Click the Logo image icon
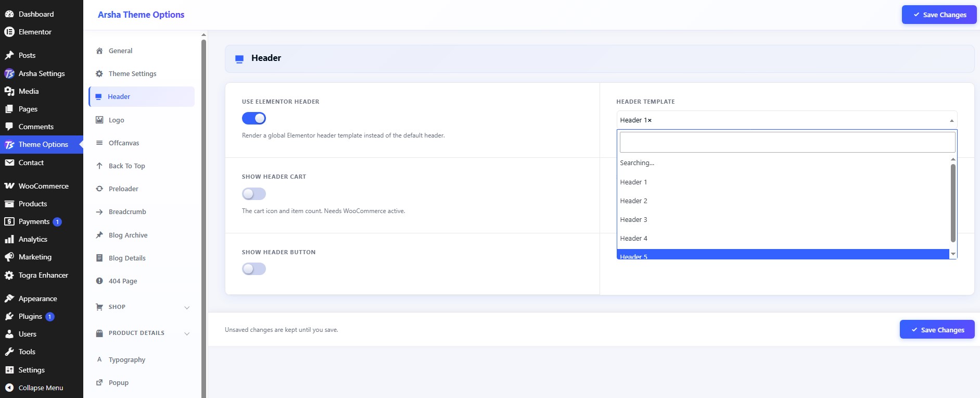980x398 pixels. 99,120
